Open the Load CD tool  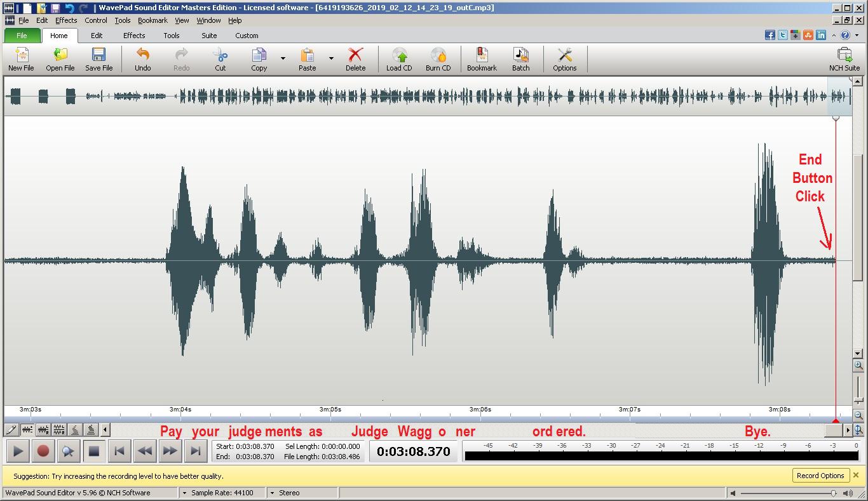399,59
